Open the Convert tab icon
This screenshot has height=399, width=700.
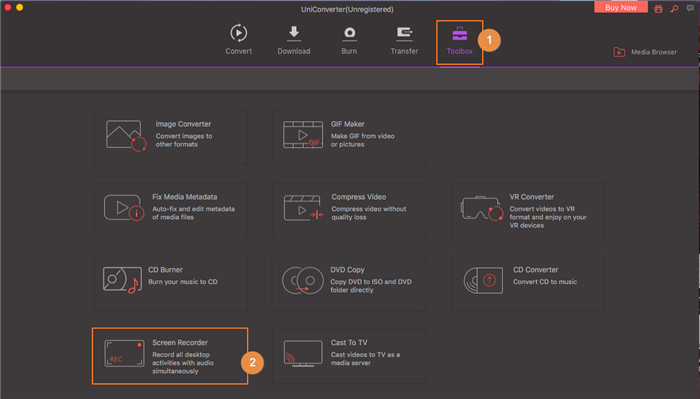pos(238,33)
